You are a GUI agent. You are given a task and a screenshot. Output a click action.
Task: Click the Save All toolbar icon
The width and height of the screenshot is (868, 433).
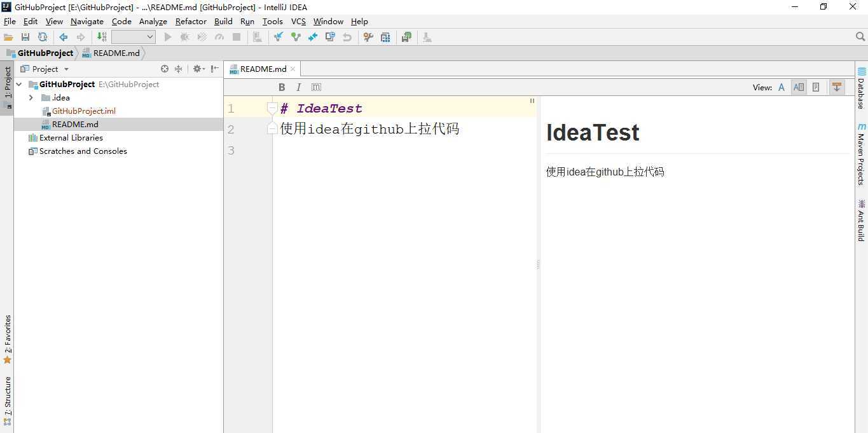pyautogui.click(x=25, y=38)
